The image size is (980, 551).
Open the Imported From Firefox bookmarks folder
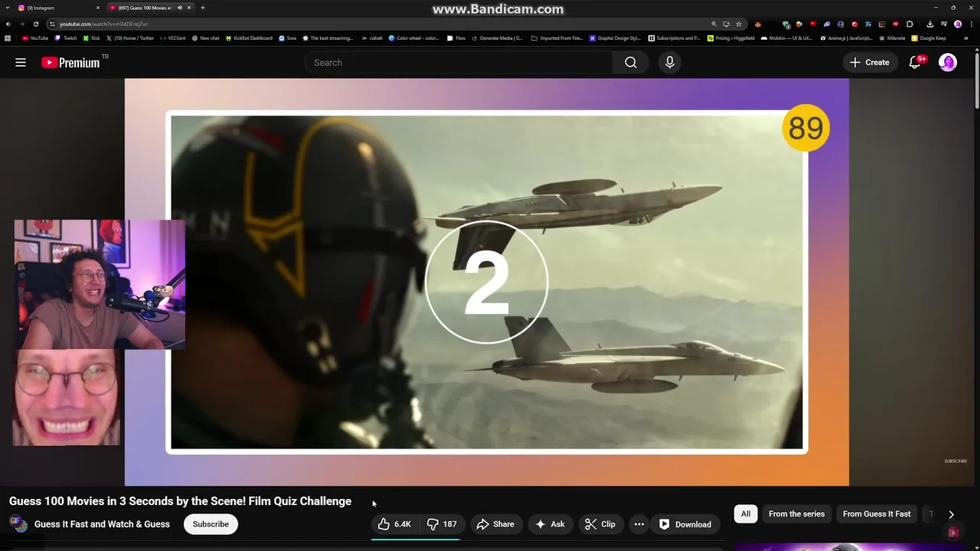pos(557,38)
